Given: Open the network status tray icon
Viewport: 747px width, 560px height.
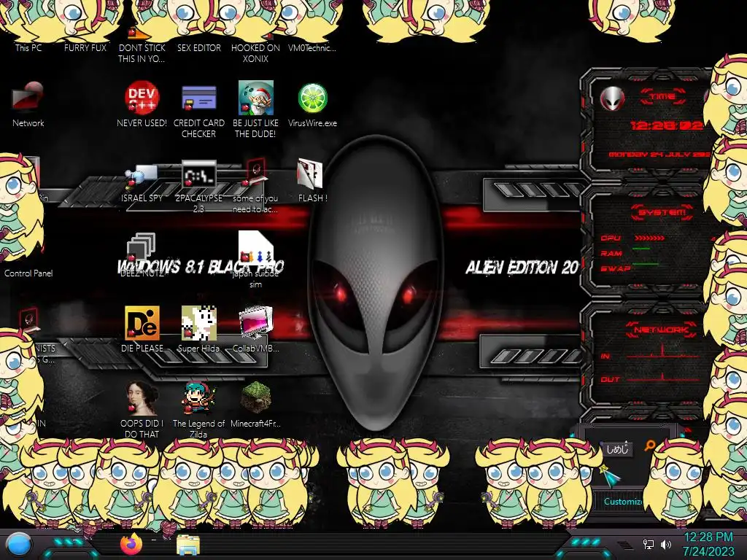Looking at the screenshot, I should coord(648,544).
